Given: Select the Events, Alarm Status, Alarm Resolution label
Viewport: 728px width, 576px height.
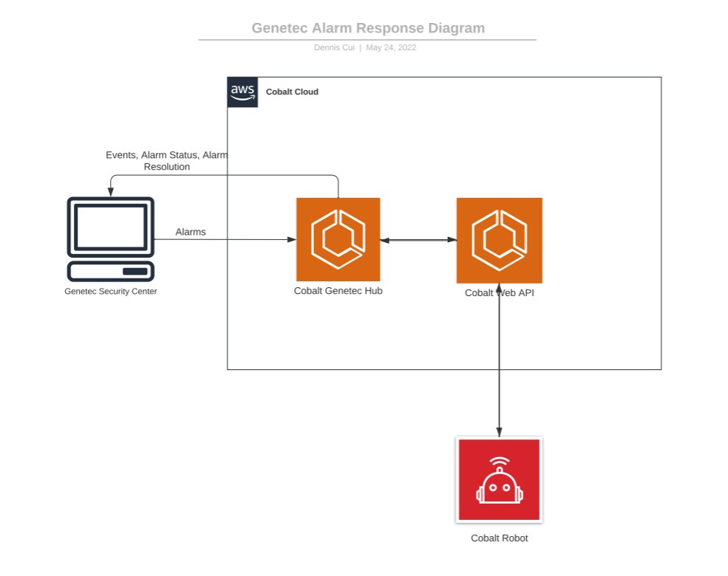Looking at the screenshot, I should [167, 161].
